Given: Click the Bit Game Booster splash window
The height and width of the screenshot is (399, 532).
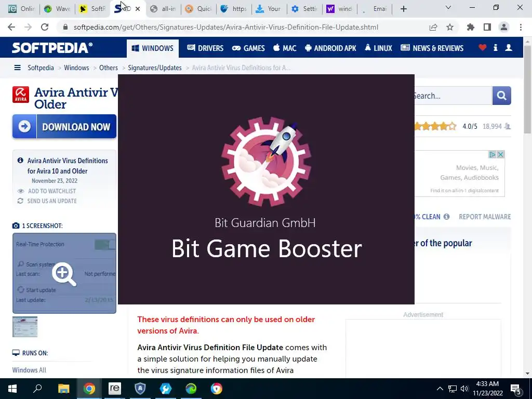Looking at the screenshot, I should 266,189.
